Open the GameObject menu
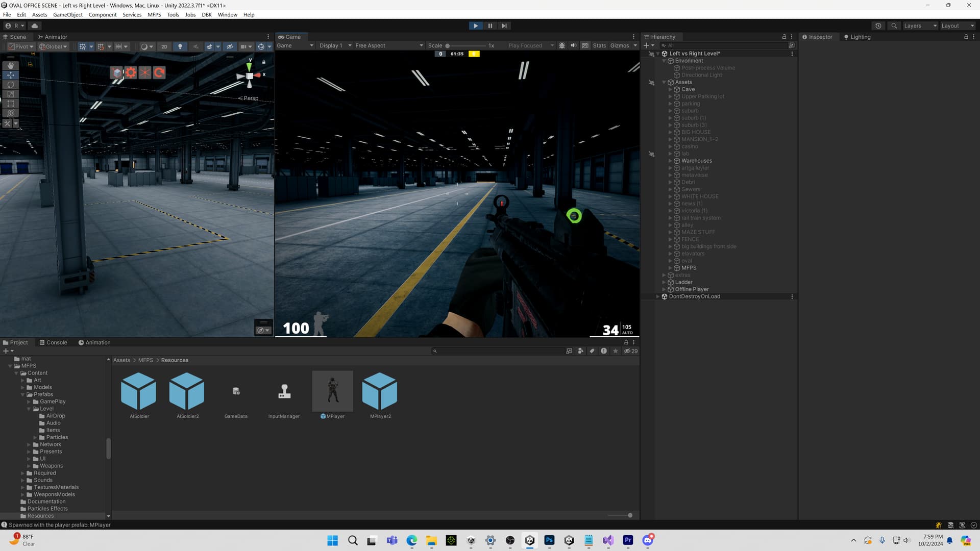 [x=67, y=14]
